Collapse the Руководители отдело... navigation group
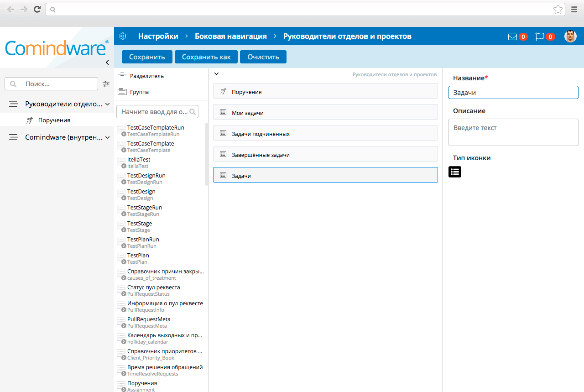The image size is (584, 392). (108, 104)
